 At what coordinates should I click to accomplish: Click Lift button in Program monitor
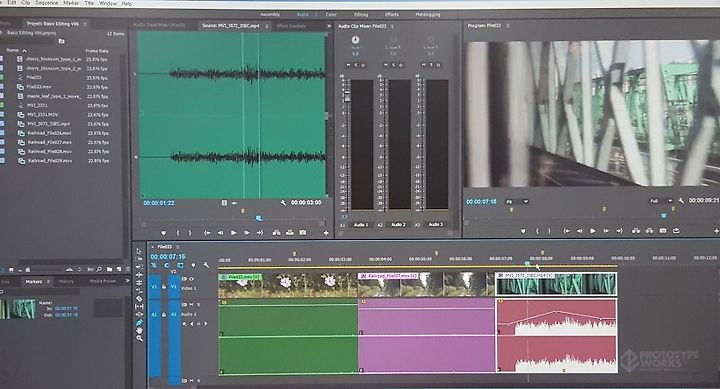[636, 231]
